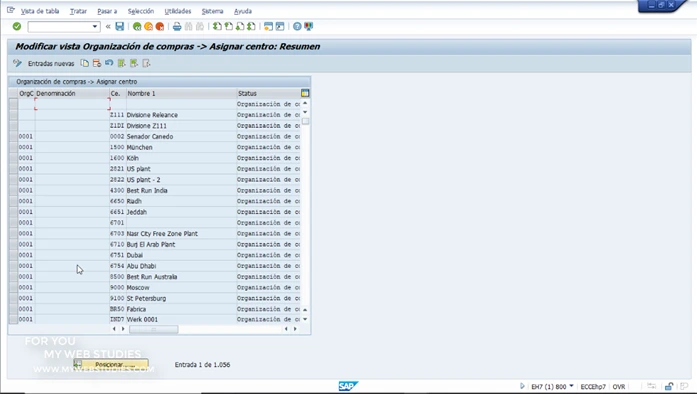Click the Copy As icon
Screen dimensions: 697x394
84,63
